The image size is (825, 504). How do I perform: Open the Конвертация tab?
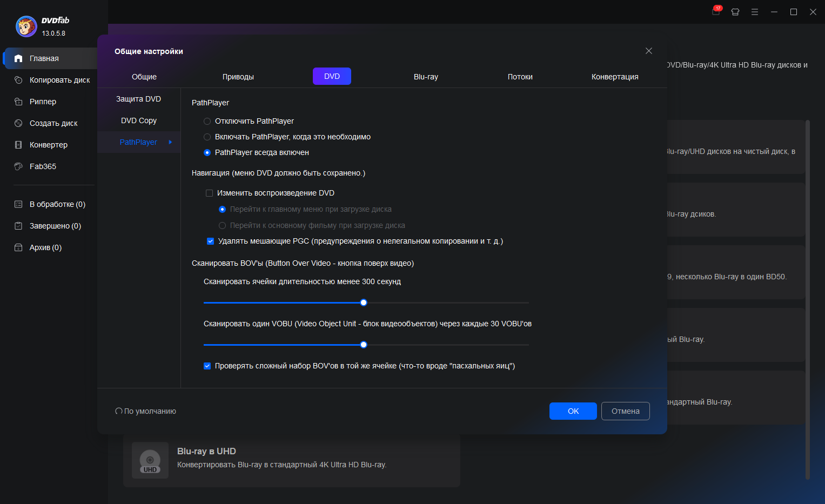615,77
